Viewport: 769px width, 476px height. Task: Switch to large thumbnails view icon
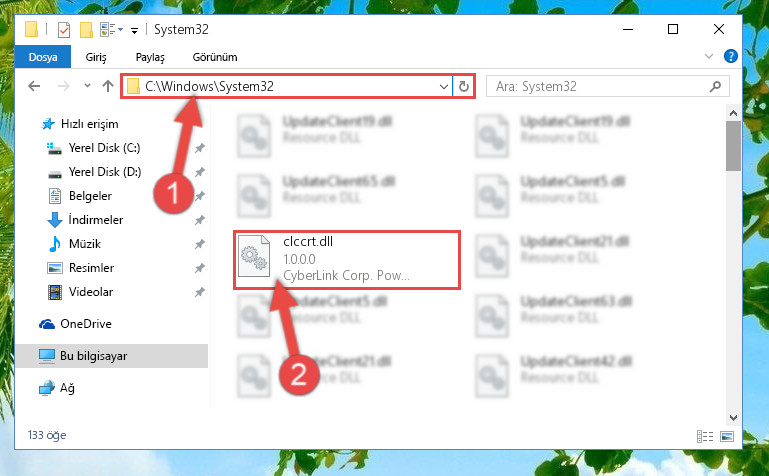pyautogui.click(x=727, y=436)
